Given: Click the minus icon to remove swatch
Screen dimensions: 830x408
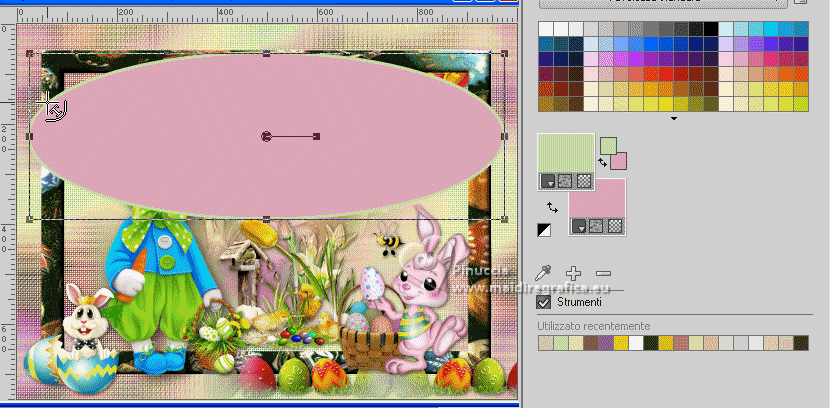Looking at the screenshot, I should tap(603, 274).
